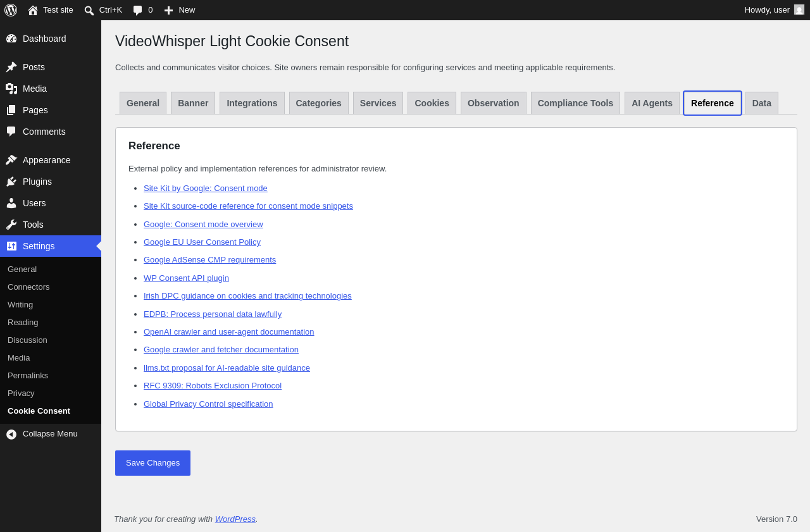Click the Comments sidebar icon
The height and width of the screenshot is (532, 810).
point(11,132)
